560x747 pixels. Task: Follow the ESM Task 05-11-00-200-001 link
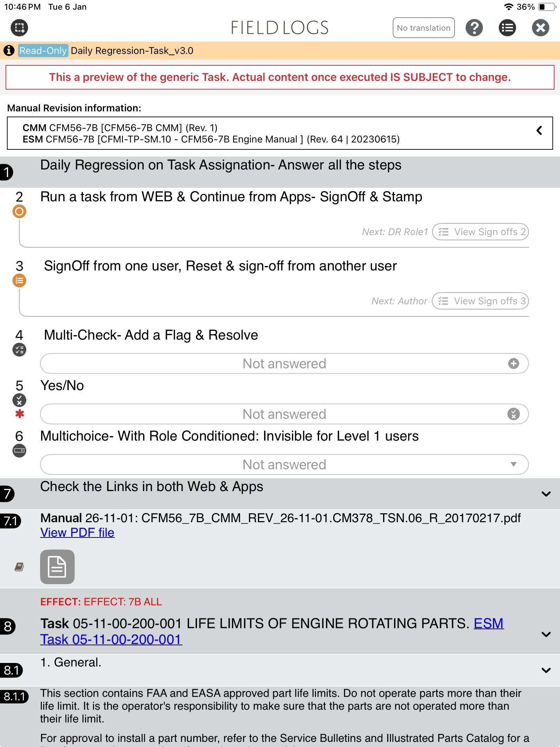pyautogui.click(x=111, y=639)
